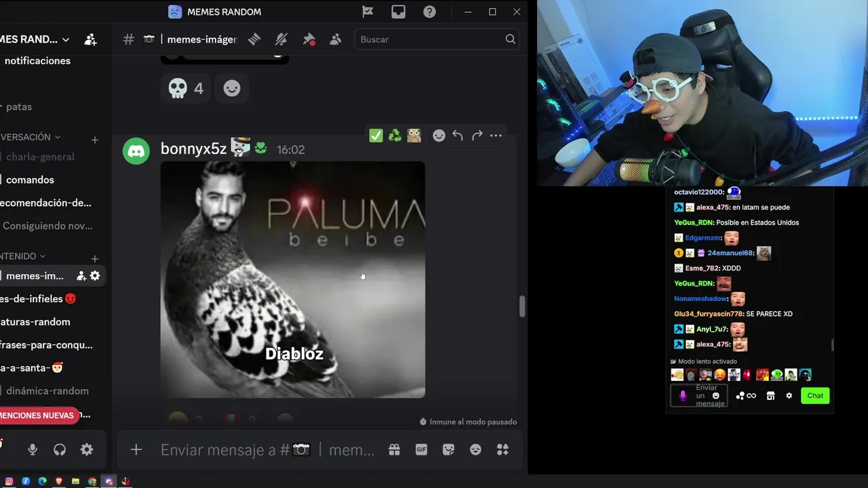Add reaction smiley next to skull reaction
Screen dimensions: 868x488
[x=232, y=88]
